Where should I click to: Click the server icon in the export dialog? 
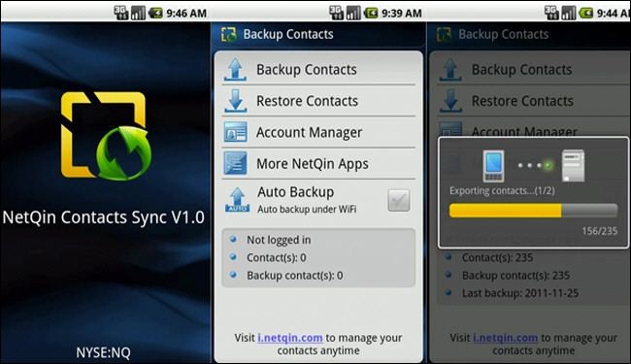573,166
